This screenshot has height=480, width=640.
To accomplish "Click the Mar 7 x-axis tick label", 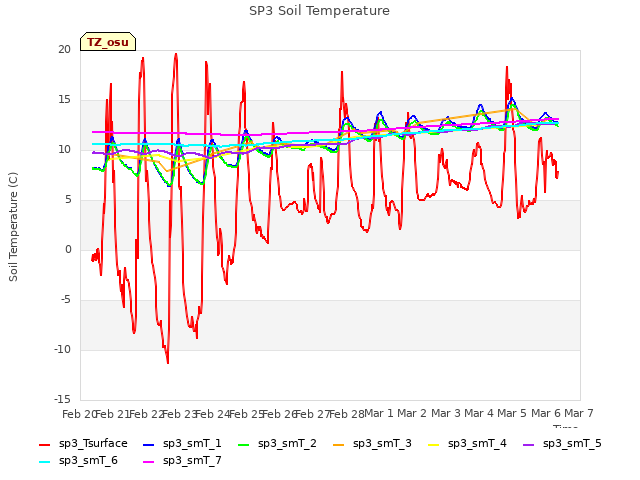I will tap(579, 413).
